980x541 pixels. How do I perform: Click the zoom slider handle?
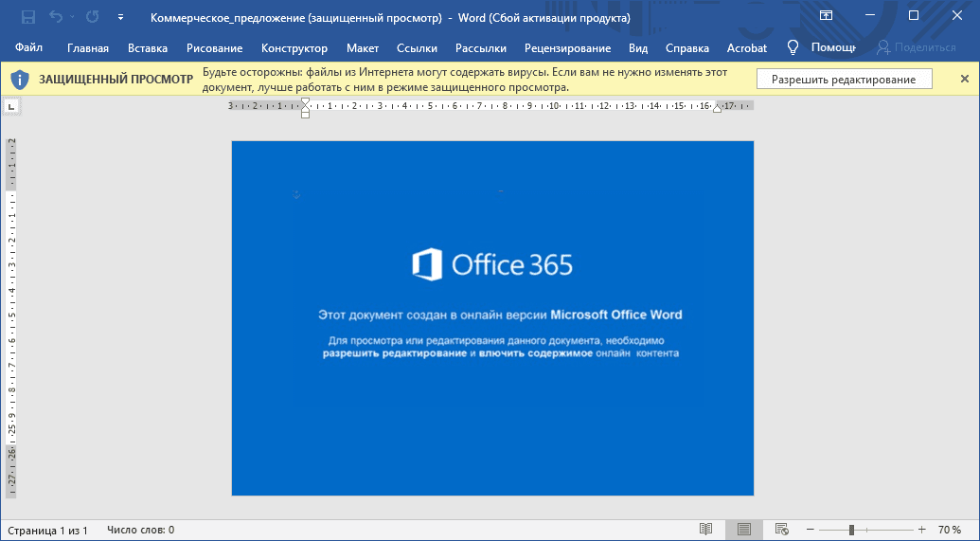click(x=851, y=530)
